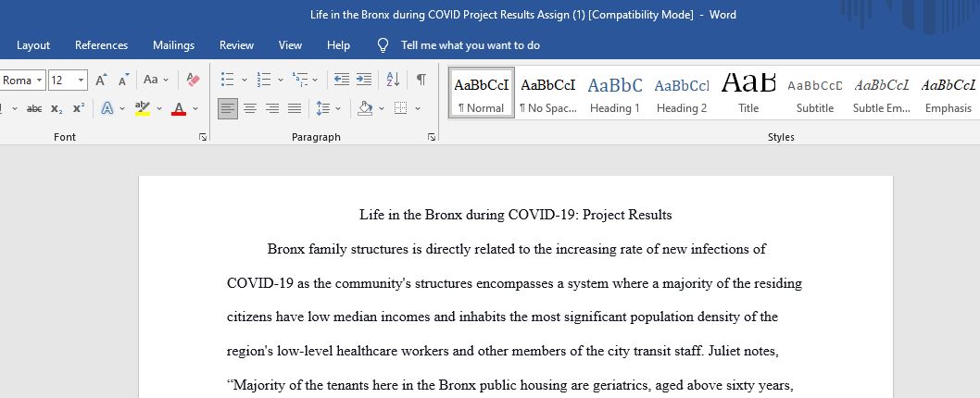Center align the paragraph
980x398 pixels.
coord(250,108)
